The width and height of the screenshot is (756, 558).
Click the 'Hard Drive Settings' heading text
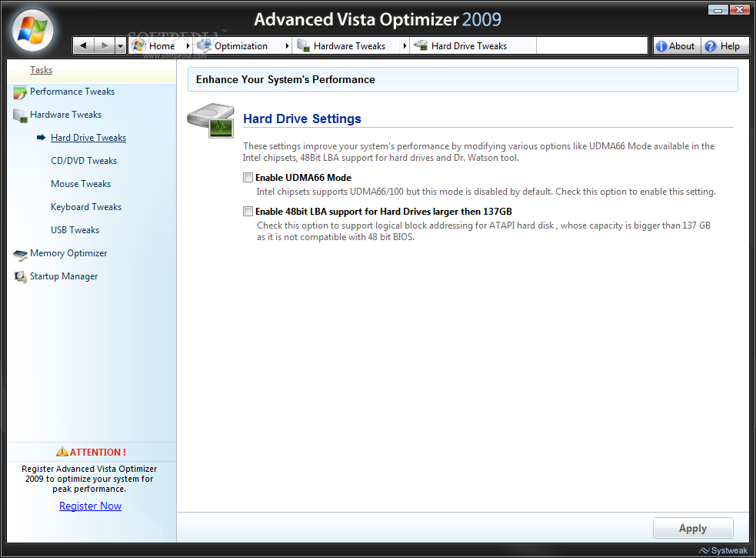pyautogui.click(x=301, y=119)
